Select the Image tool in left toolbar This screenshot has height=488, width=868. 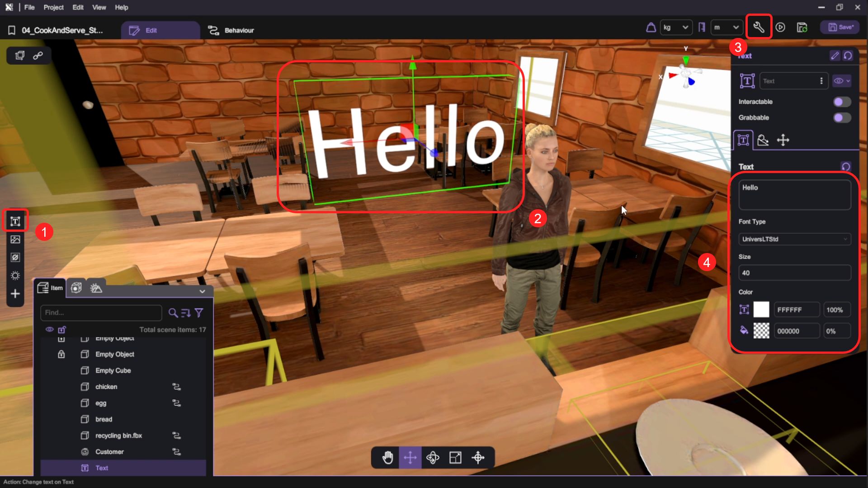[x=15, y=239]
